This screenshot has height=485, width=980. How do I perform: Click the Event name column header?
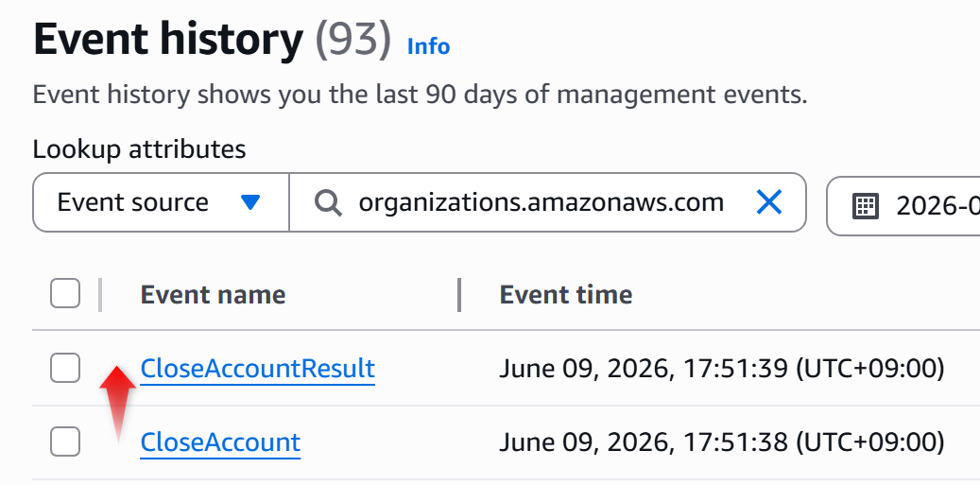tap(214, 294)
